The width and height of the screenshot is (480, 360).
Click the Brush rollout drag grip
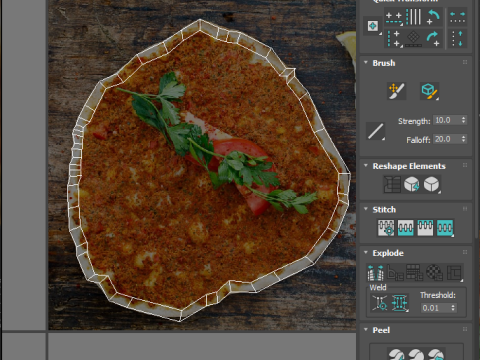click(x=465, y=62)
